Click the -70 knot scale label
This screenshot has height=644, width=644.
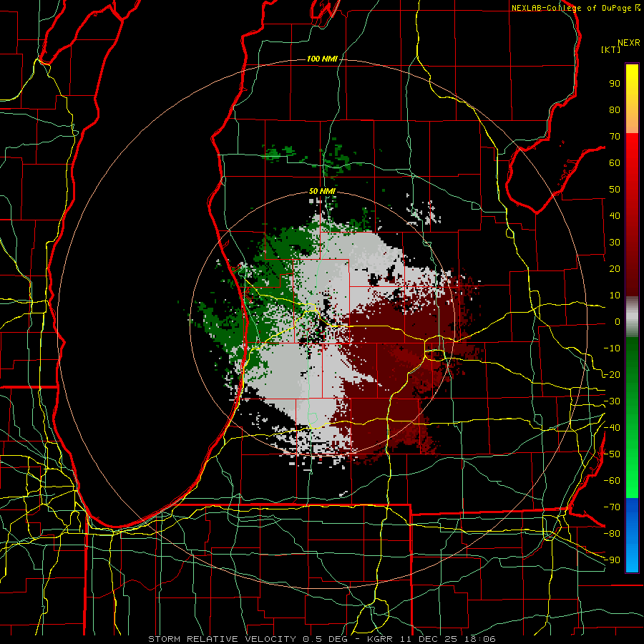click(x=612, y=507)
